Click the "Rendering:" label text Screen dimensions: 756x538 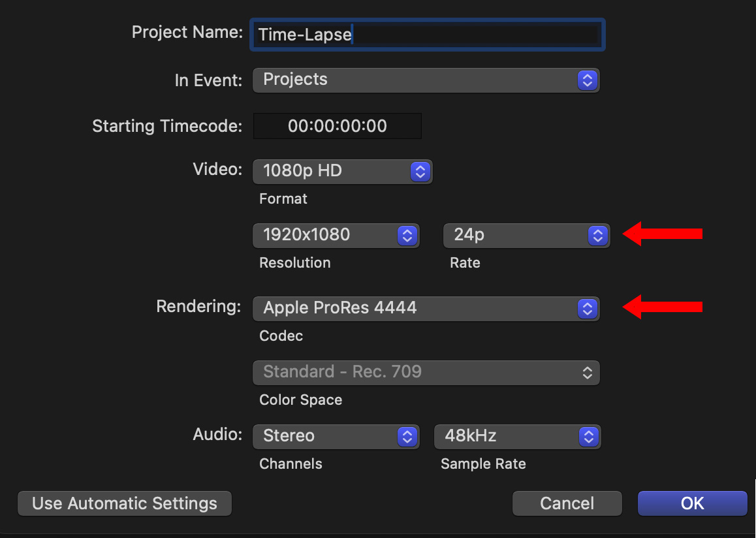point(199,306)
